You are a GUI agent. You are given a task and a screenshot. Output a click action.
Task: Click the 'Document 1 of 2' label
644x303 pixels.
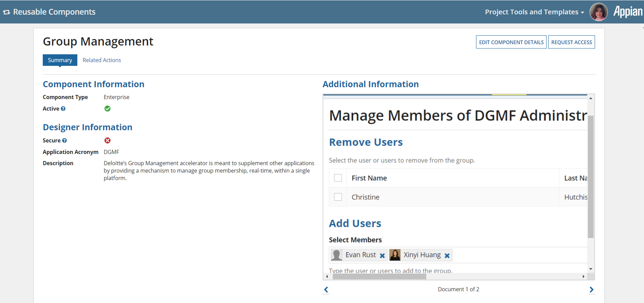(x=459, y=289)
